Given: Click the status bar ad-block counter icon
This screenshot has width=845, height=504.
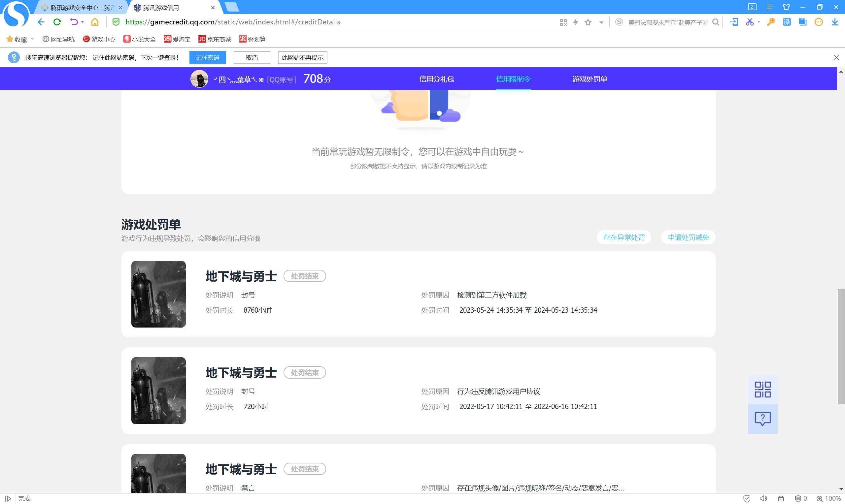Looking at the screenshot, I should point(801,499).
